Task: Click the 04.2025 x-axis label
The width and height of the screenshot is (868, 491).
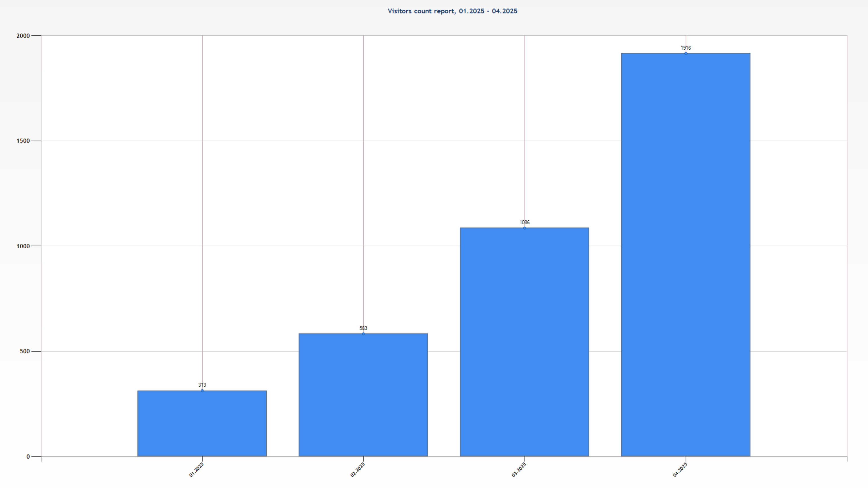Action: coord(680,470)
